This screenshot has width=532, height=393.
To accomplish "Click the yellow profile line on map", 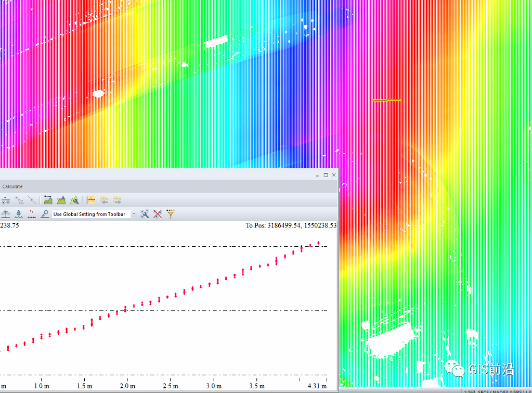I will (x=387, y=100).
